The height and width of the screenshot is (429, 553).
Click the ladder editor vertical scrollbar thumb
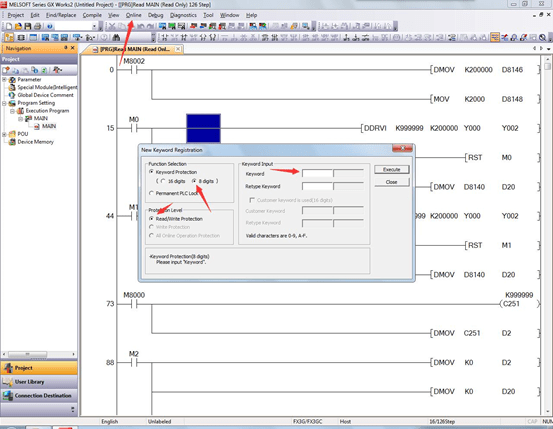point(547,66)
